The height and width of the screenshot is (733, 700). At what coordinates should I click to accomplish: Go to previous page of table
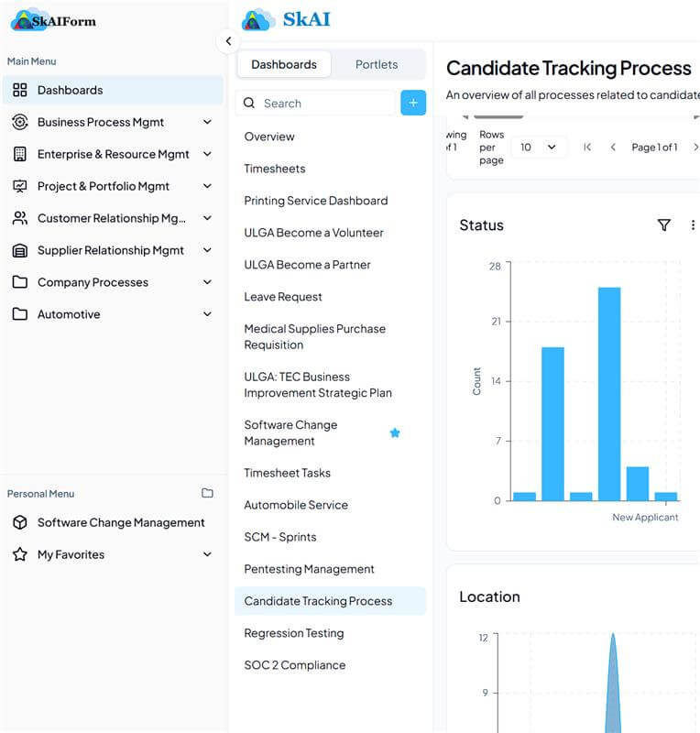613,148
